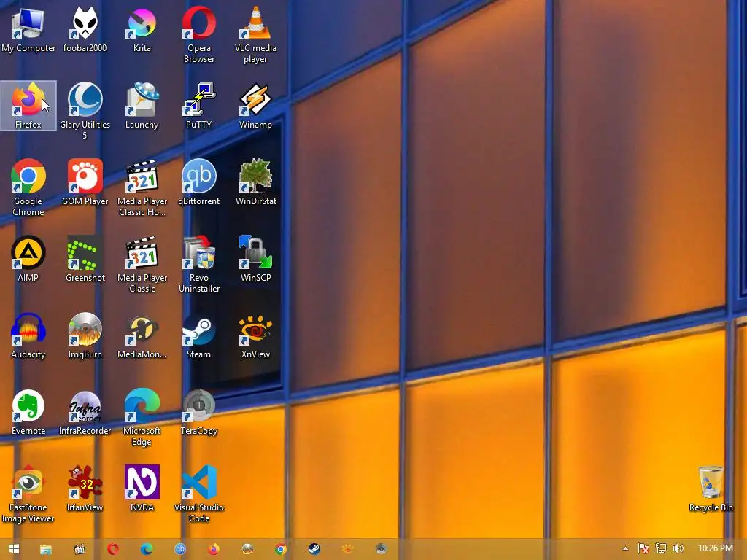Select the Google Chrome desktop icon
This screenshot has height=560, width=747.
coord(28,187)
